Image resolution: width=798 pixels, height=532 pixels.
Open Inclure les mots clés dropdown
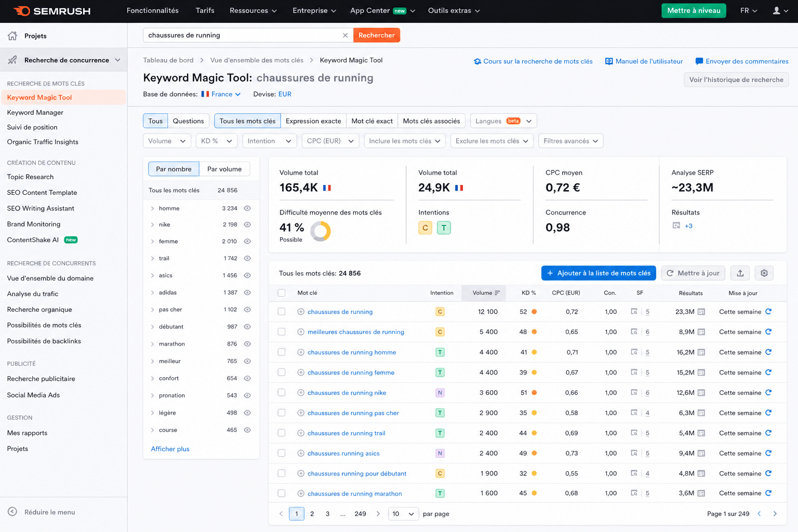click(x=405, y=141)
